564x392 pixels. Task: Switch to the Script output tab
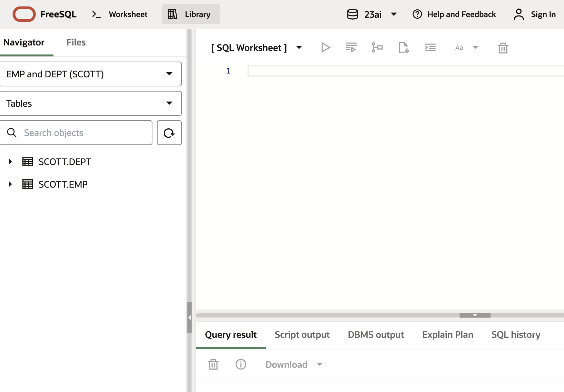[302, 335]
